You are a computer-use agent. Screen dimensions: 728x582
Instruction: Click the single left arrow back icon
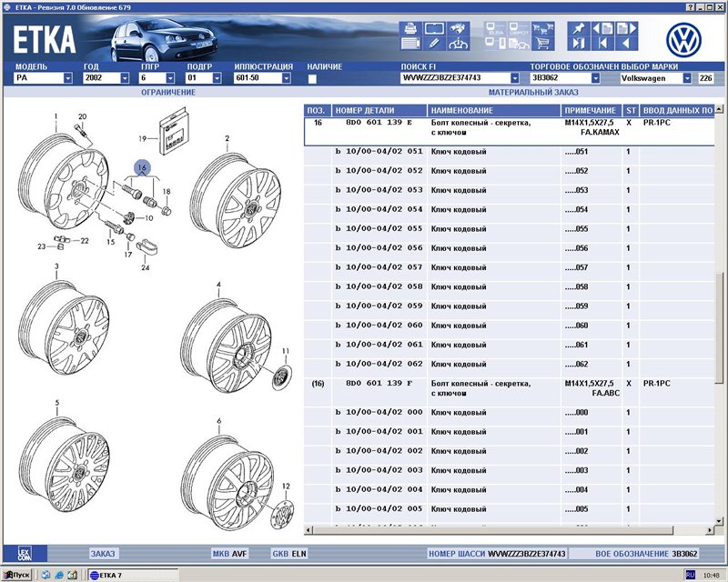[x=626, y=44]
